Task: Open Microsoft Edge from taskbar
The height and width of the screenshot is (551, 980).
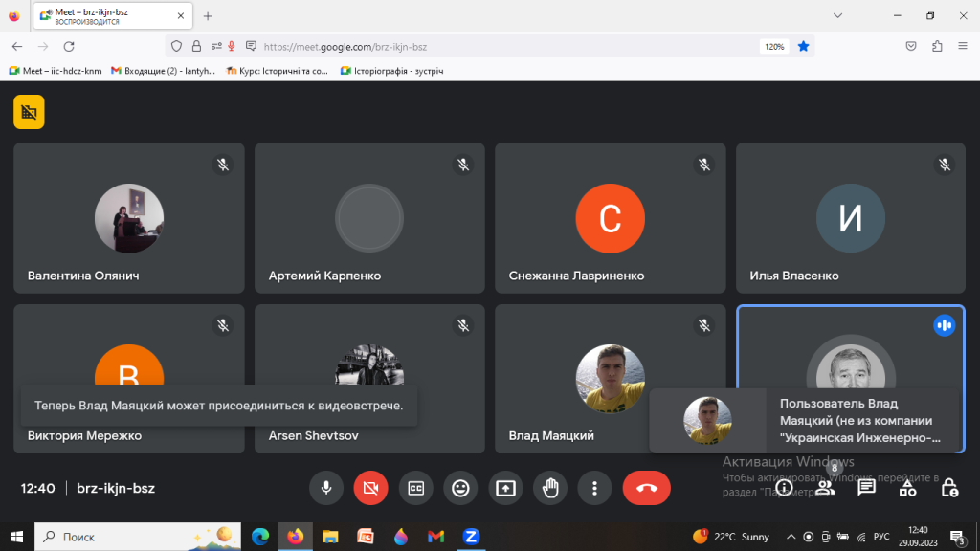Action: click(x=260, y=537)
